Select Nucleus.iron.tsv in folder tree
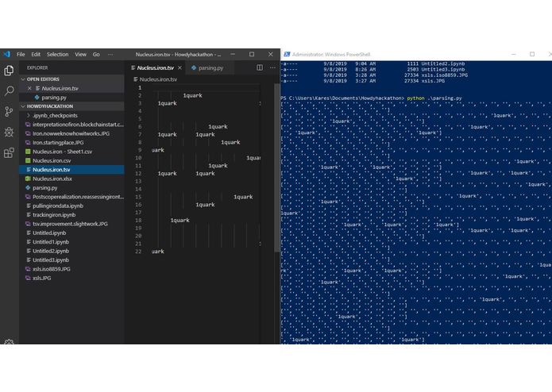 [x=71, y=170]
